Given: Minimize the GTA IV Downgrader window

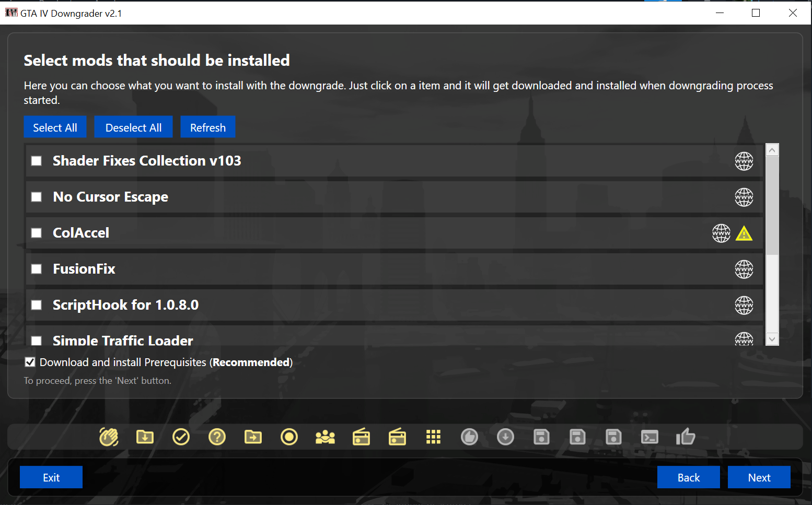Looking at the screenshot, I should tap(720, 13).
